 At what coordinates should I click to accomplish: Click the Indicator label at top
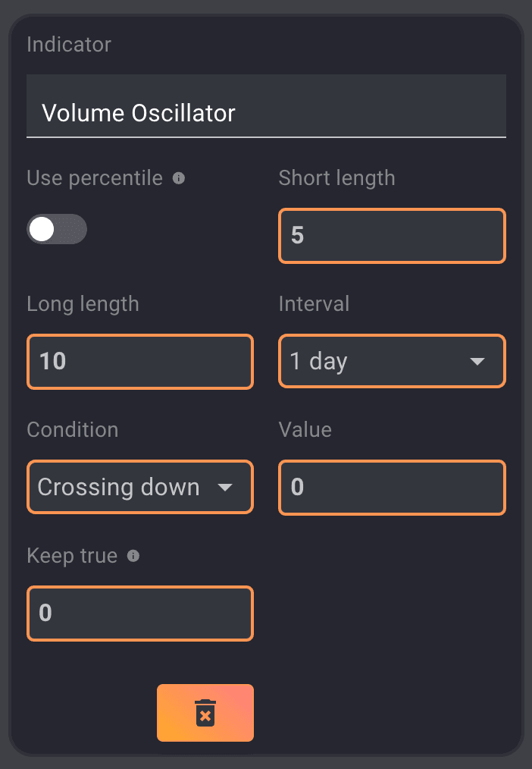69,45
